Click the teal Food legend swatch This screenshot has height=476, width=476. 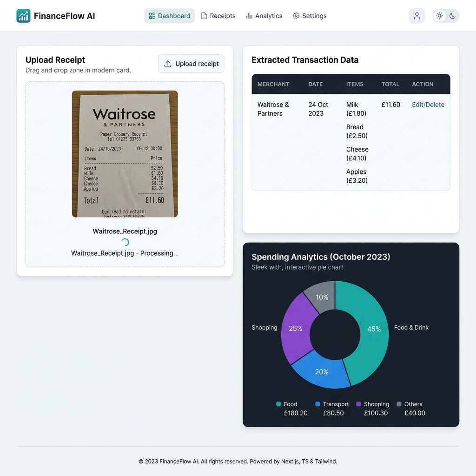pos(278,404)
